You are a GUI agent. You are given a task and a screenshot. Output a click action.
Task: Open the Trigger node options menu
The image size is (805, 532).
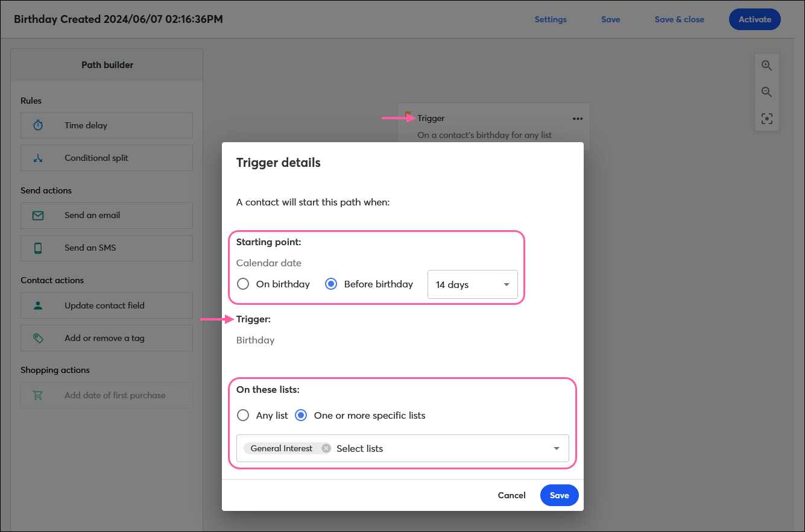click(577, 118)
